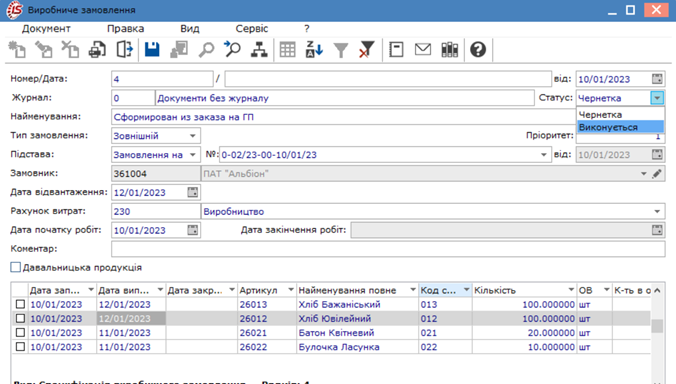Click the empty Коментар field
The height and width of the screenshot is (384, 676).
pyautogui.click(x=388, y=249)
